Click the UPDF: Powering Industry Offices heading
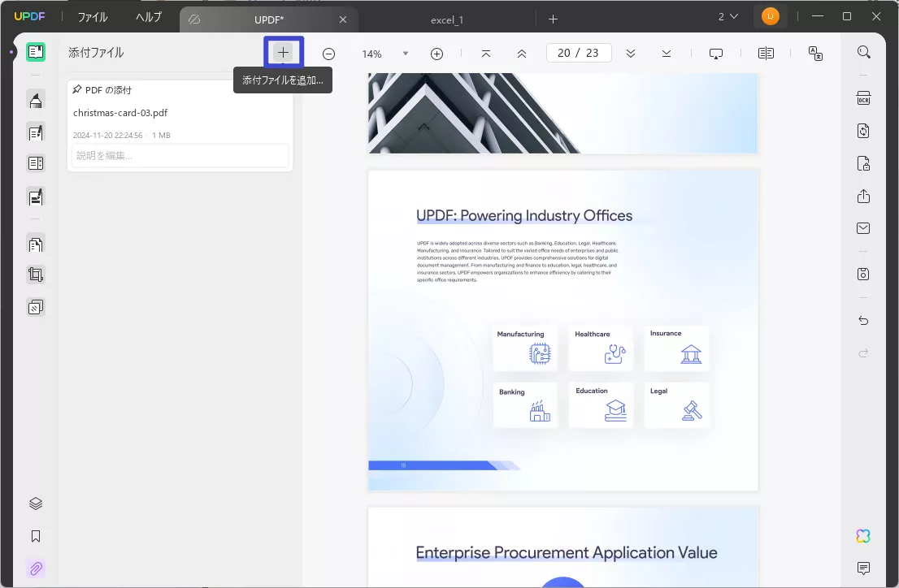Viewport: 899px width, 588px height. tap(524, 215)
